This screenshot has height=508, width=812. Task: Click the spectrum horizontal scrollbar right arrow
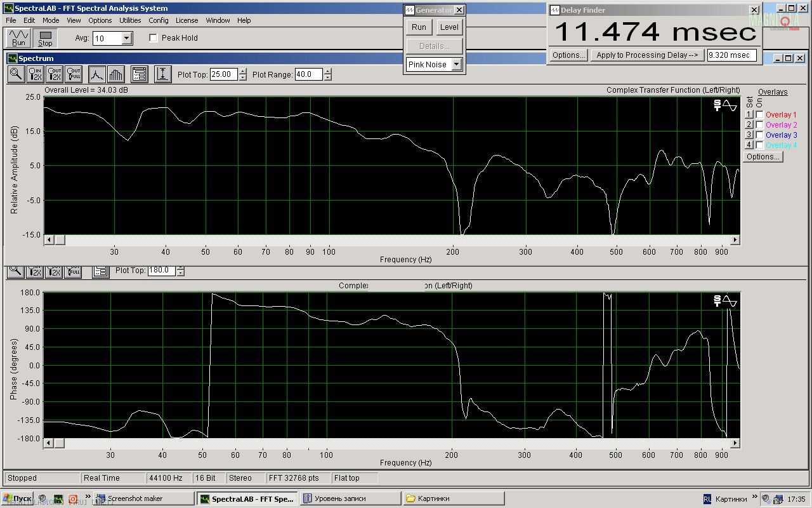[735, 240]
